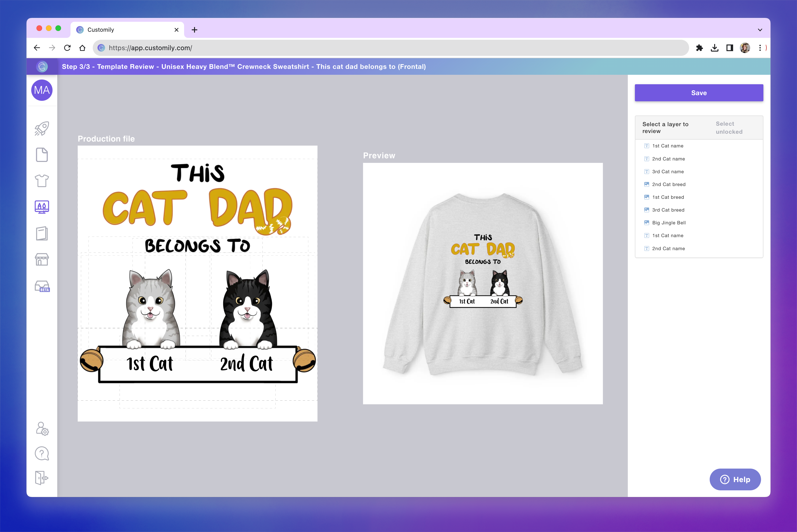This screenshot has width=797, height=532.
Task: Open the rocket launch sidebar icon
Action: (41, 128)
